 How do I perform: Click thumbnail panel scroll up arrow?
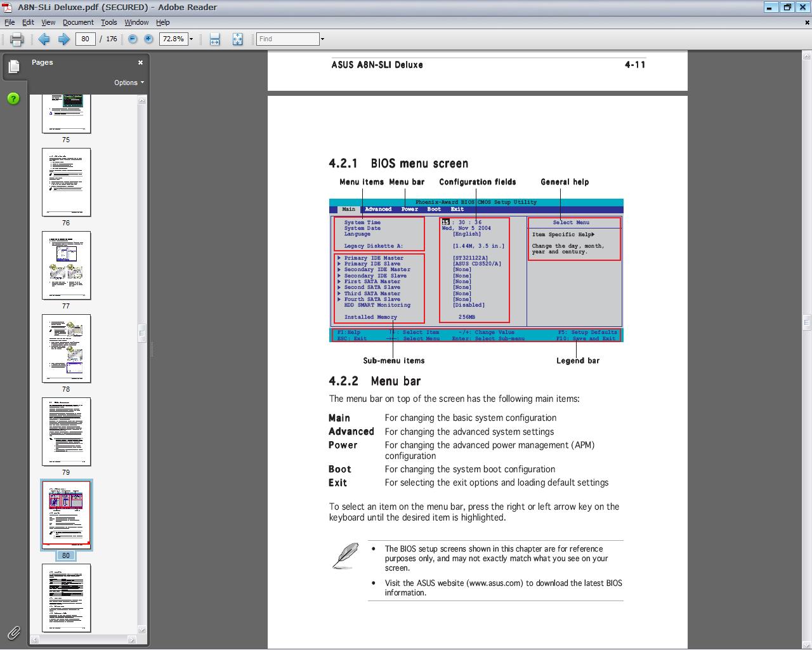click(x=142, y=100)
